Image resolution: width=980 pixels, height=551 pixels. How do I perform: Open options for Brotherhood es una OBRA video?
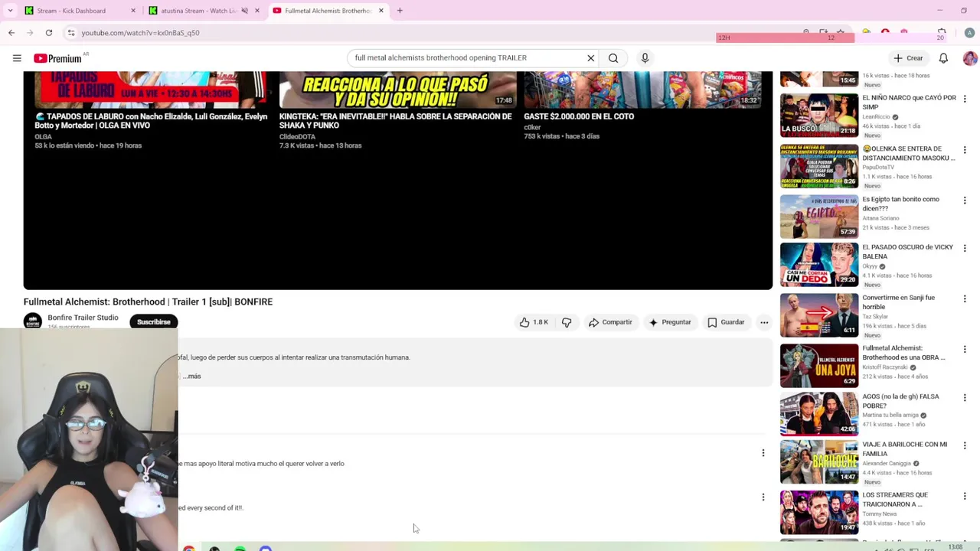click(x=965, y=349)
